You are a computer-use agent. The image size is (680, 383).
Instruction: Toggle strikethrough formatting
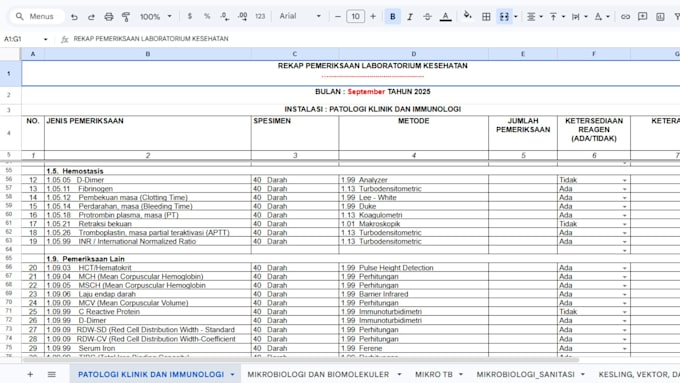[427, 16]
